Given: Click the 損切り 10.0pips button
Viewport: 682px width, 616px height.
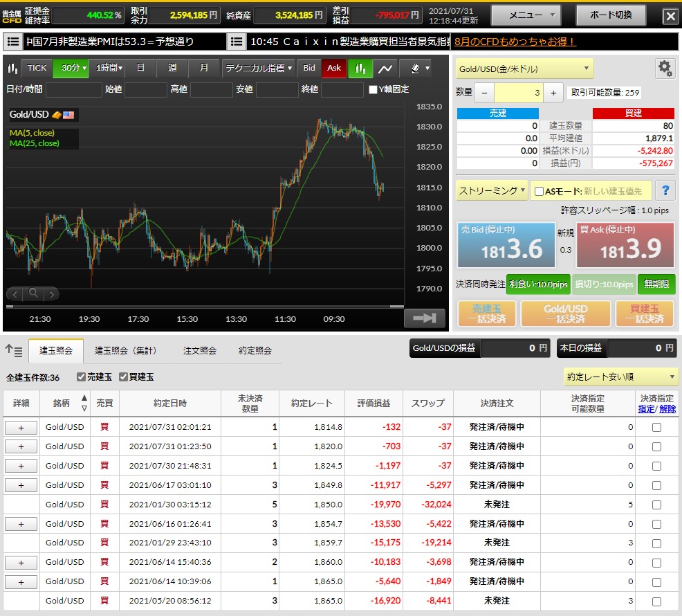Looking at the screenshot, I should [x=604, y=284].
